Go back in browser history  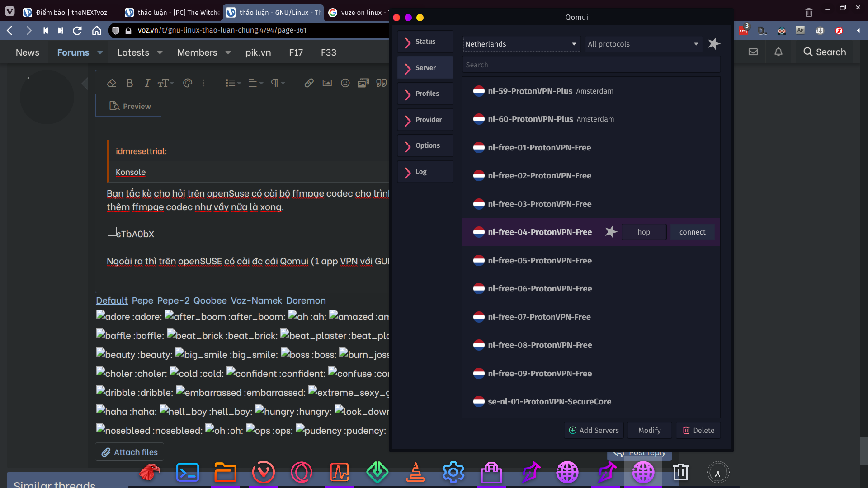click(9, 30)
